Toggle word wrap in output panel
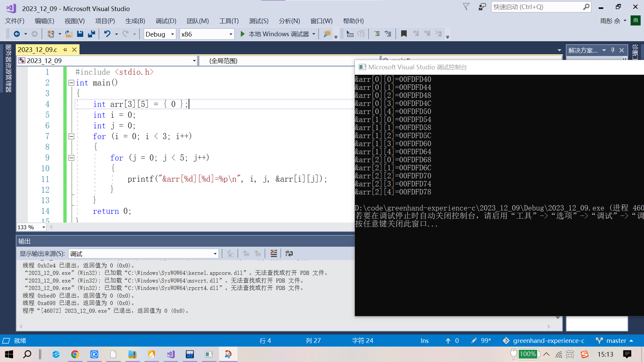 tap(289, 253)
